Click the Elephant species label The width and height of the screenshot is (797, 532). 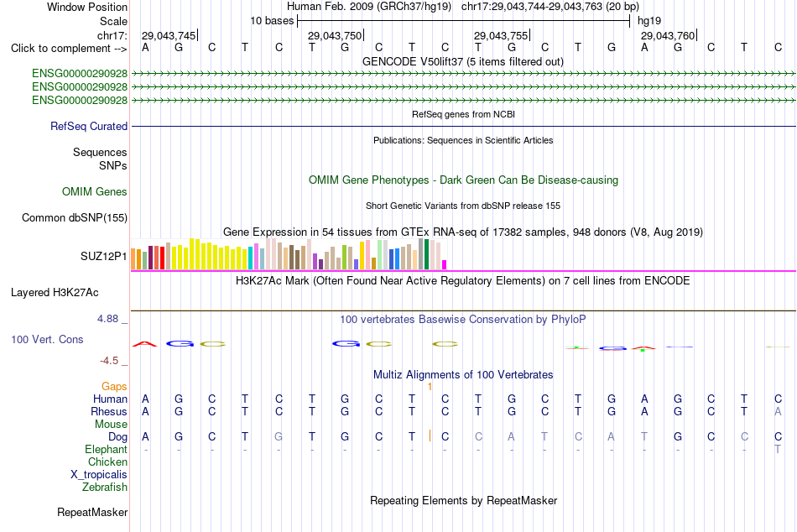coord(107,450)
